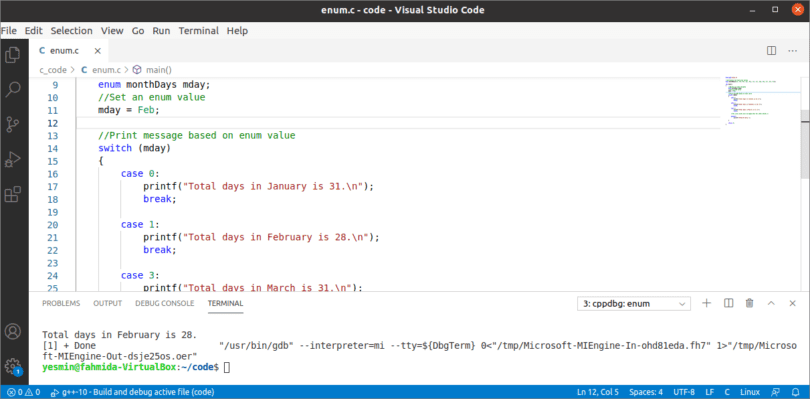The height and width of the screenshot is (399, 810).
Task: Click terminal output 'Total days in February is 28.'
Action: [x=119, y=334]
